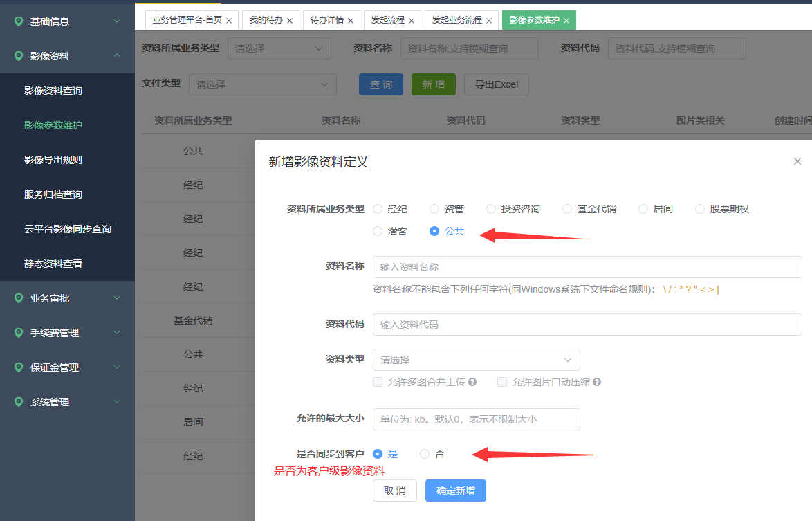This screenshot has height=521, width=812.
Task: Focus the 输入资料名称 field in the dialog
Action: pyautogui.click(x=587, y=267)
